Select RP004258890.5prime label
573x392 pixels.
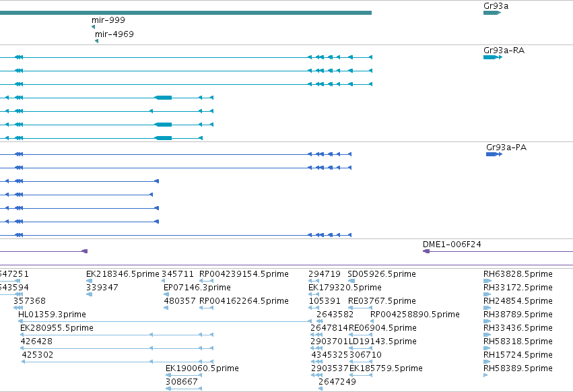(x=415, y=315)
